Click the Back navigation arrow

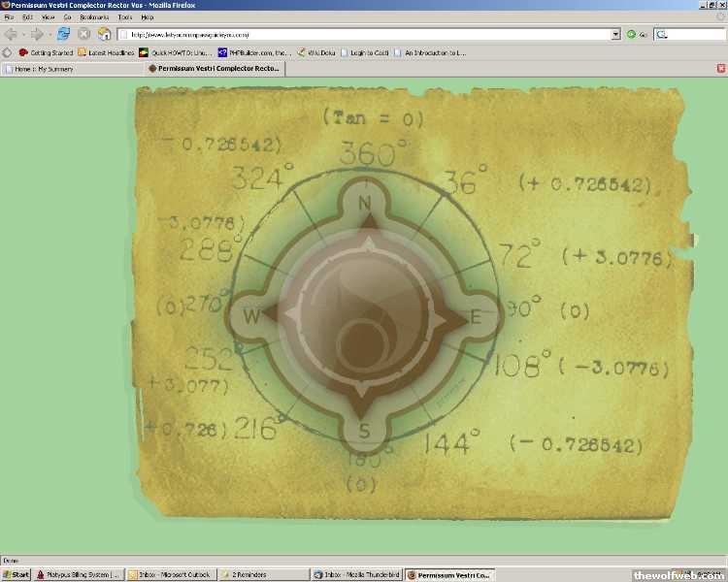[x=11, y=34]
